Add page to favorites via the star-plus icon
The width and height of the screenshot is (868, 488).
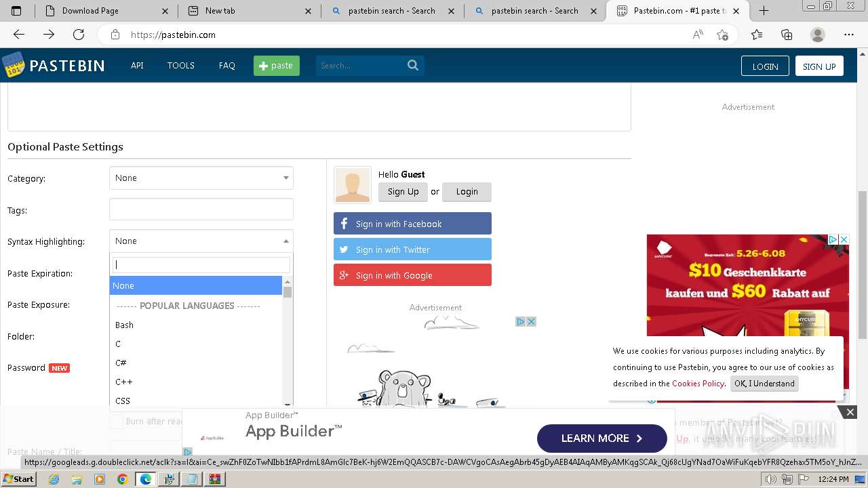tap(723, 35)
